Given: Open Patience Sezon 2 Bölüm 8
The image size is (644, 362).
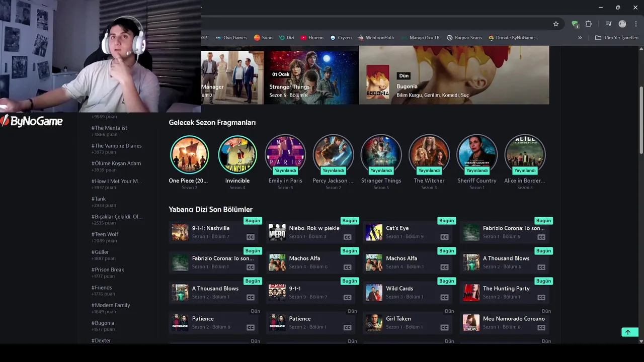Looking at the screenshot, I should pyautogui.click(x=213, y=322).
